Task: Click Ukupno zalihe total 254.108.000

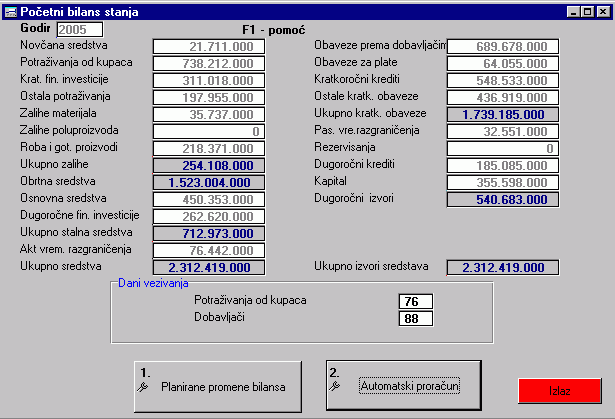Action: (209, 165)
